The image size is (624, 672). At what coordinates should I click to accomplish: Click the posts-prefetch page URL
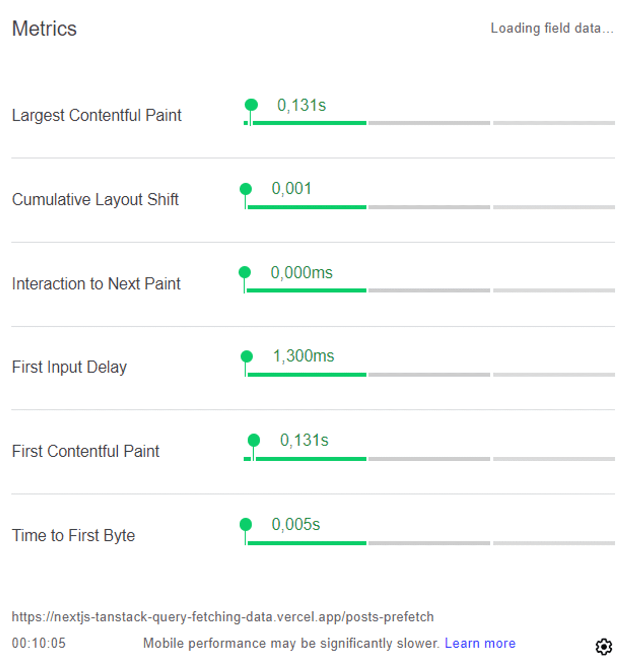click(x=222, y=617)
